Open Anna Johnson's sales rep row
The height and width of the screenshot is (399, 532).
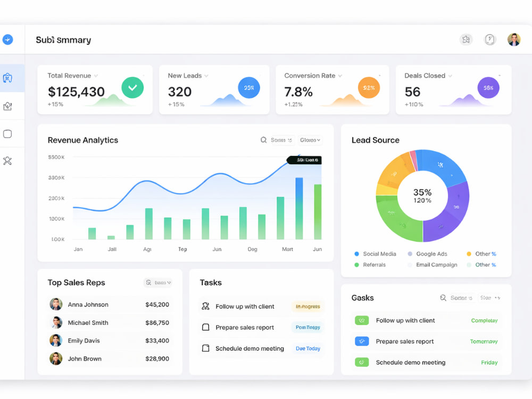click(110, 304)
